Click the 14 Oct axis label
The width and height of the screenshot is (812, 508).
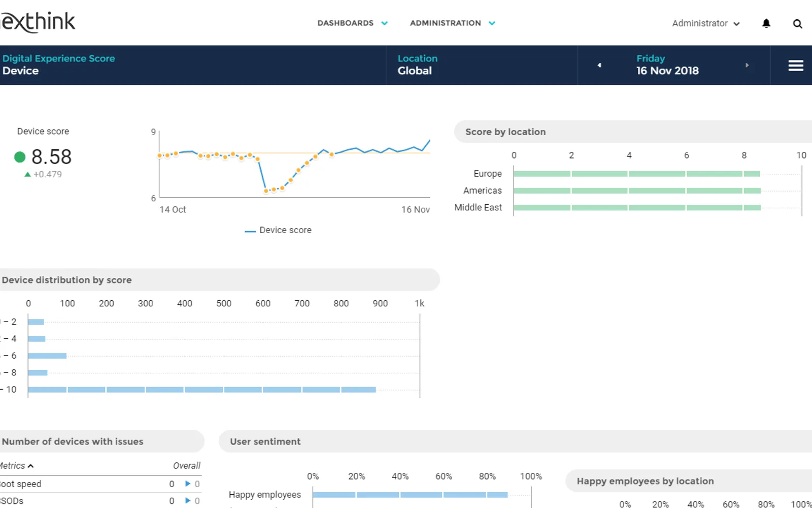[173, 209]
